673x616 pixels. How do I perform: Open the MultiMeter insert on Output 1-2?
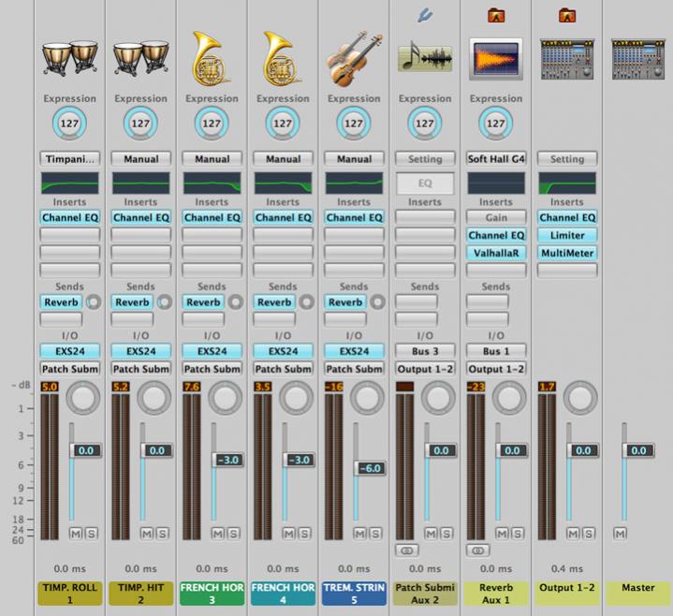pyautogui.click(x=567, y=253)
